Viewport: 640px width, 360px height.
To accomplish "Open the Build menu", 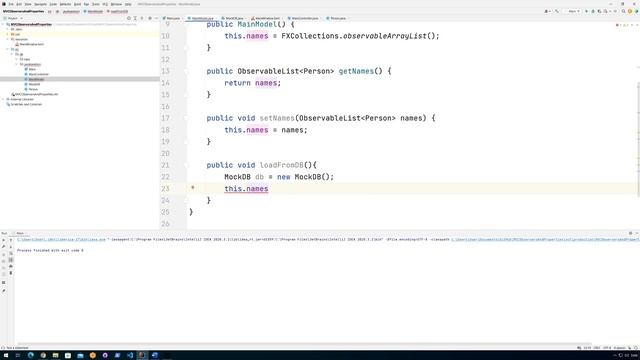I will 77,4.
